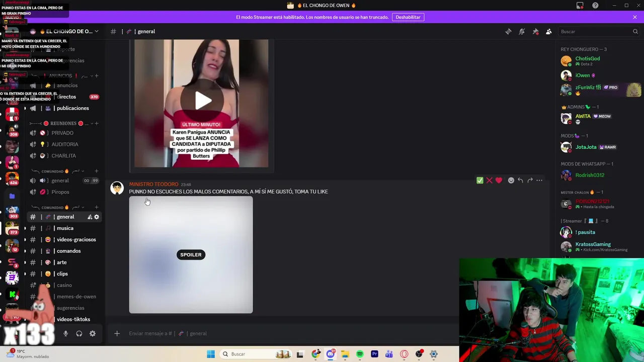Reply to MINISTRO TEODORO's message
The height and width of the screenshot is (362, 644).
pyautogui.click(x=520, y=180)
